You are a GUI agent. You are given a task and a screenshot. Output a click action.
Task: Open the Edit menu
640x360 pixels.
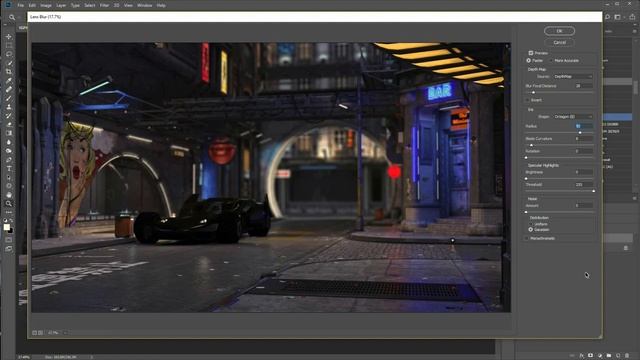(32, 5)
